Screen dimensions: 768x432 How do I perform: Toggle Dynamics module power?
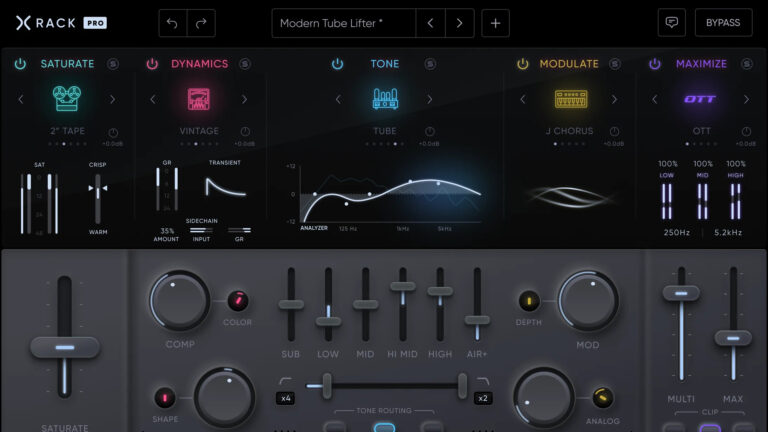point(152,64)
